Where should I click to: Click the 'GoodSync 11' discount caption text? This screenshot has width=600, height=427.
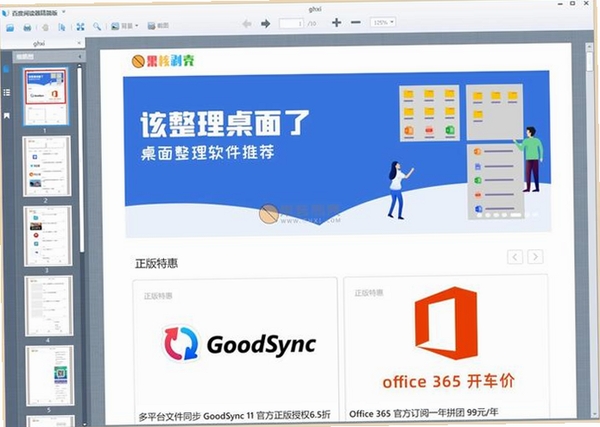tap(234, 416)
